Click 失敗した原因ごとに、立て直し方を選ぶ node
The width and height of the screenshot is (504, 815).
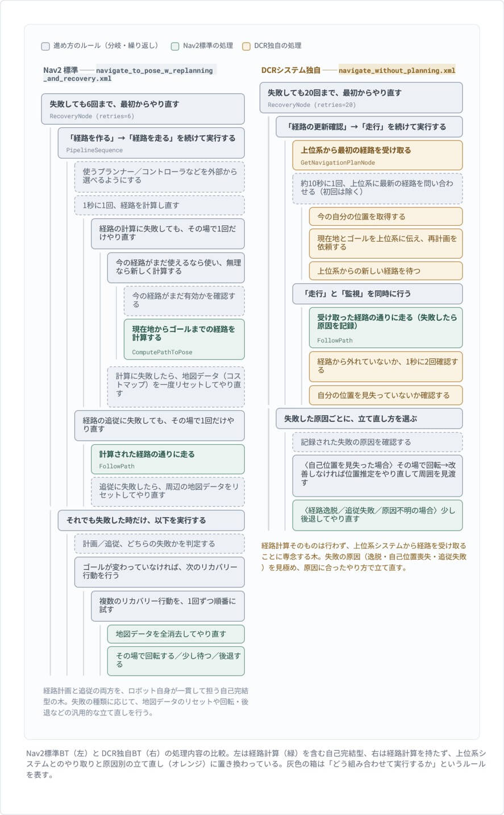[x=369, y=419]
